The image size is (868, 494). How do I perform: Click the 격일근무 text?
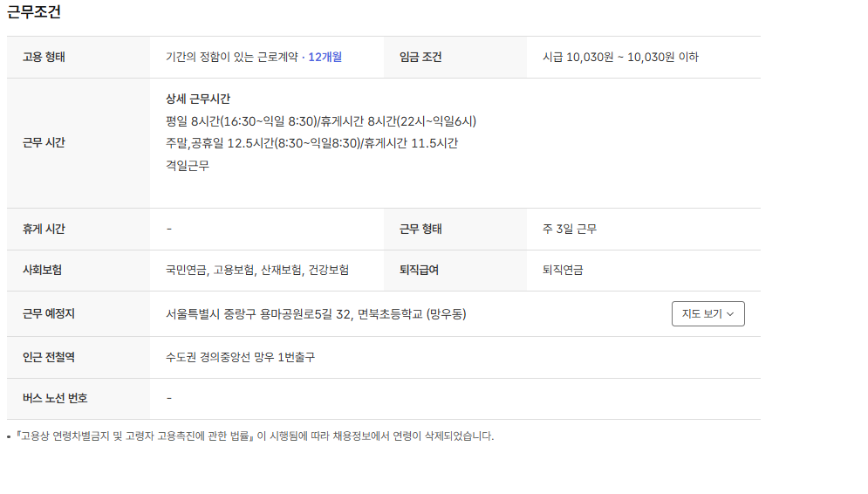pos(188,165)
